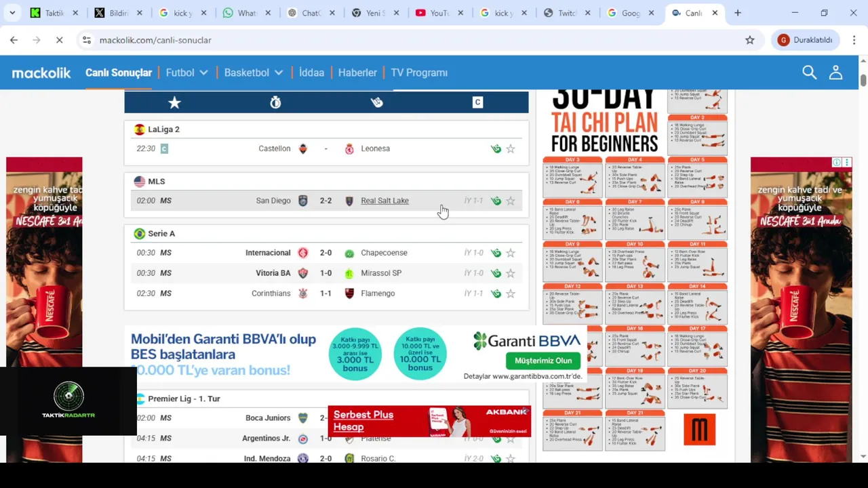This screenshot has height=488, width=868.
Task: Open iddaa odds icon for Vitoria BA match
Action: click(496, 273)
